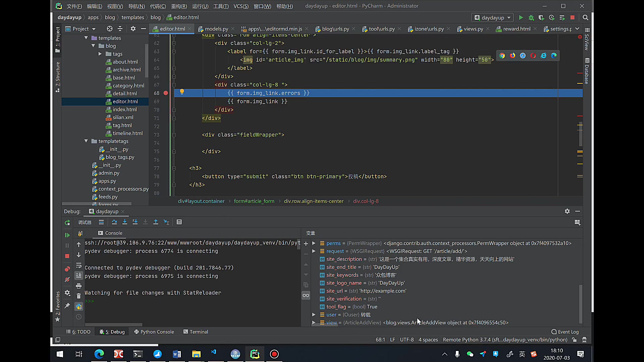Toggle the read-only lock in status bar
The image size is (644, 362).
[x=574, y=340]
